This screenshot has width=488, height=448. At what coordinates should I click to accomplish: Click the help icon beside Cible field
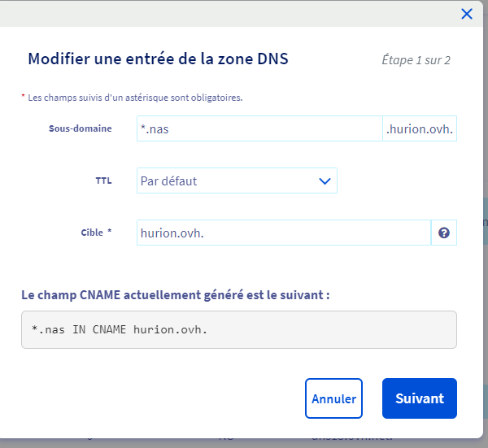(x=444, y=233)
